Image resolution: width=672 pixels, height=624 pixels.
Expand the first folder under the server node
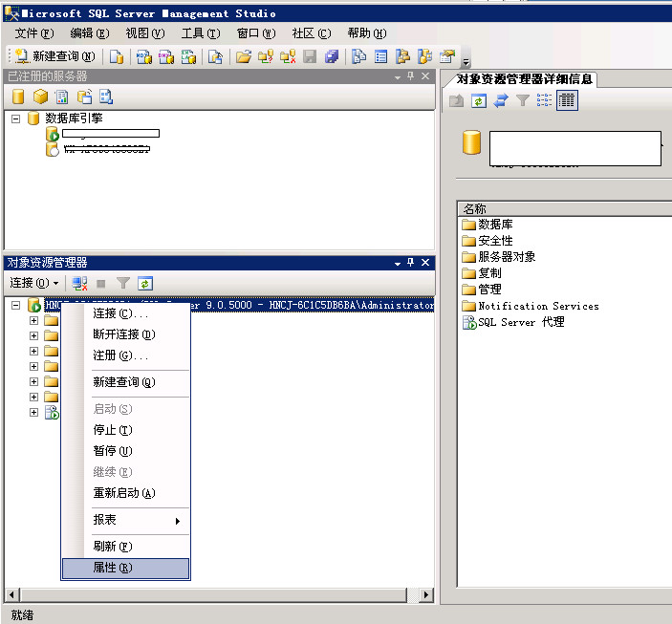coord(33,320)
